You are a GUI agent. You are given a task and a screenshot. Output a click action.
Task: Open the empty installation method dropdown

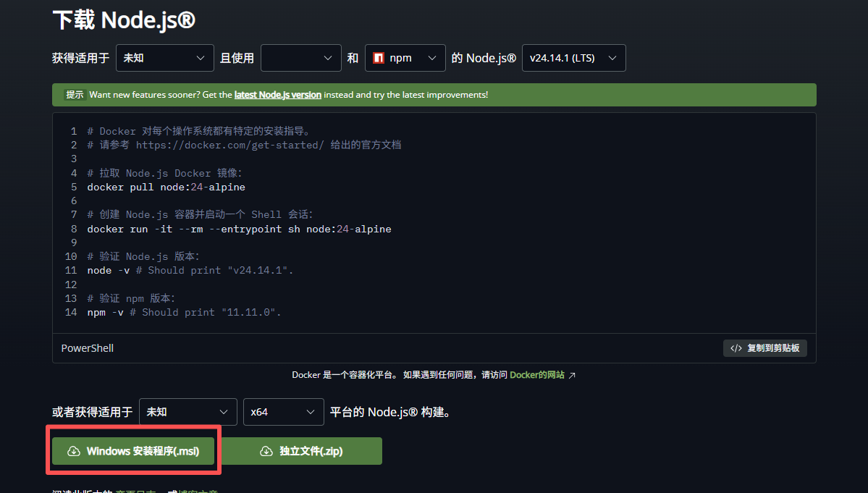click(x=300, y=58)
